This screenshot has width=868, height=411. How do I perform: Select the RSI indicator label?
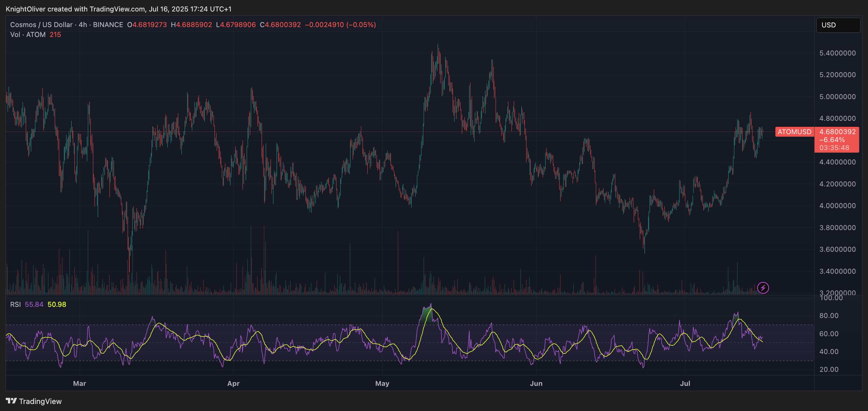click(x=16, y=304)
